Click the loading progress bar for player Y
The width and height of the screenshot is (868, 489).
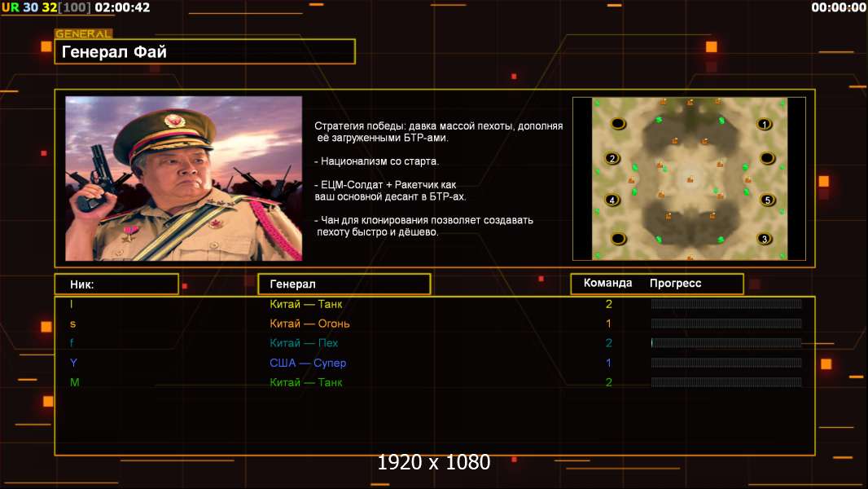tap(726, 363)
